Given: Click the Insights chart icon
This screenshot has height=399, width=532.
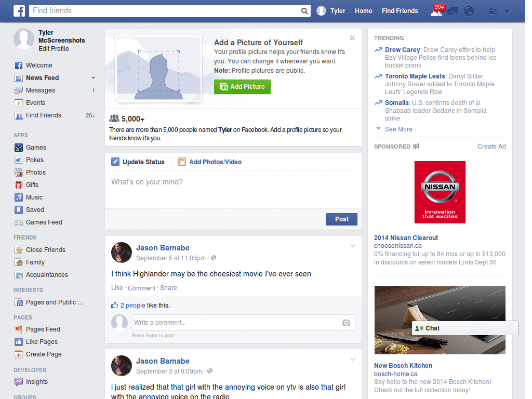Looking at the screenshot, I should tap(19, 382).
